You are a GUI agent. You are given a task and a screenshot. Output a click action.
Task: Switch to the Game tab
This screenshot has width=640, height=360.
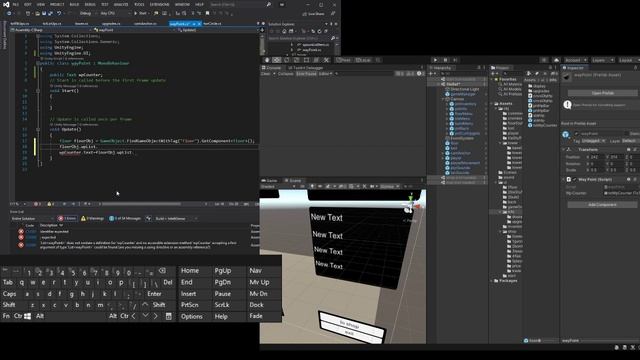click(x=270, y=180)
